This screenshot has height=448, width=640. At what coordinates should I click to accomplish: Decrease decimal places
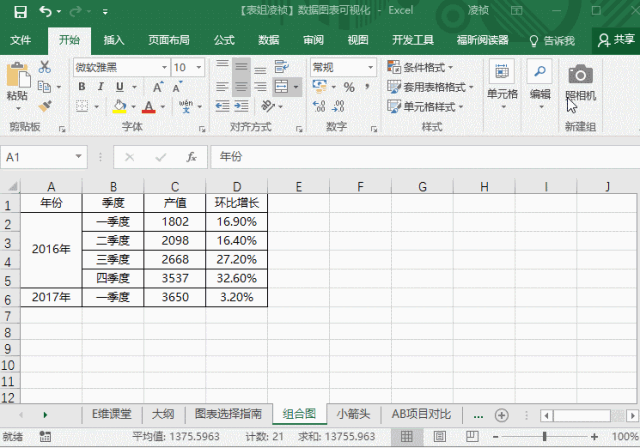tap(338, 106)
